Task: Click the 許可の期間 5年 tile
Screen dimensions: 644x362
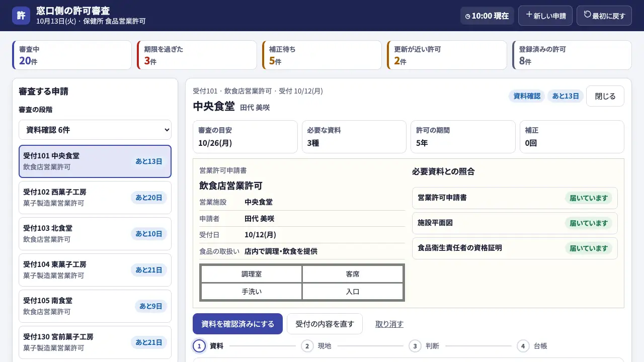Action: click(x=463, y=137)
